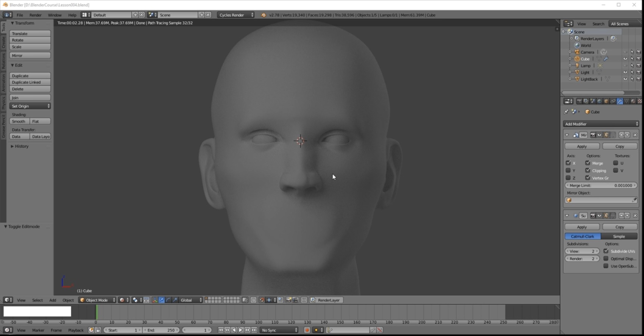Viewport: 644px width, 336px height.
Task: Expand the Camera item in outliner
Action: [x=570, y=52]
